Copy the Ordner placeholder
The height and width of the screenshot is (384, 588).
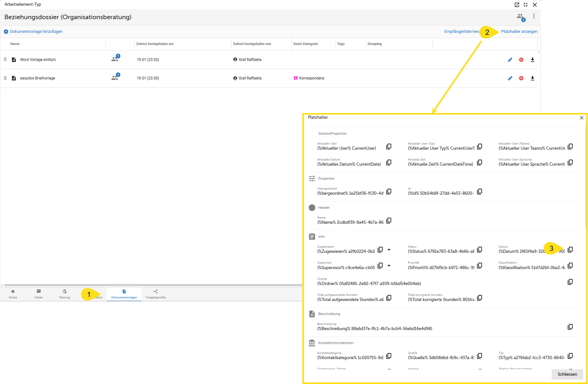tap(570, 282)
